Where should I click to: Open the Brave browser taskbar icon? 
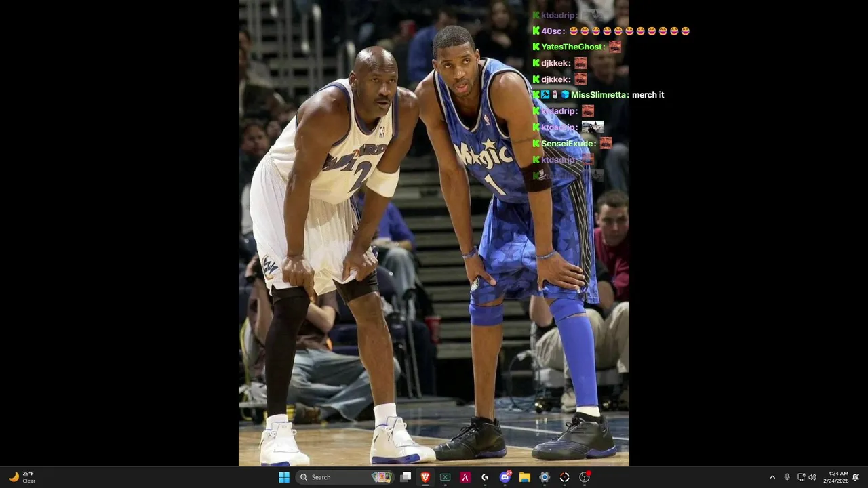425,477
